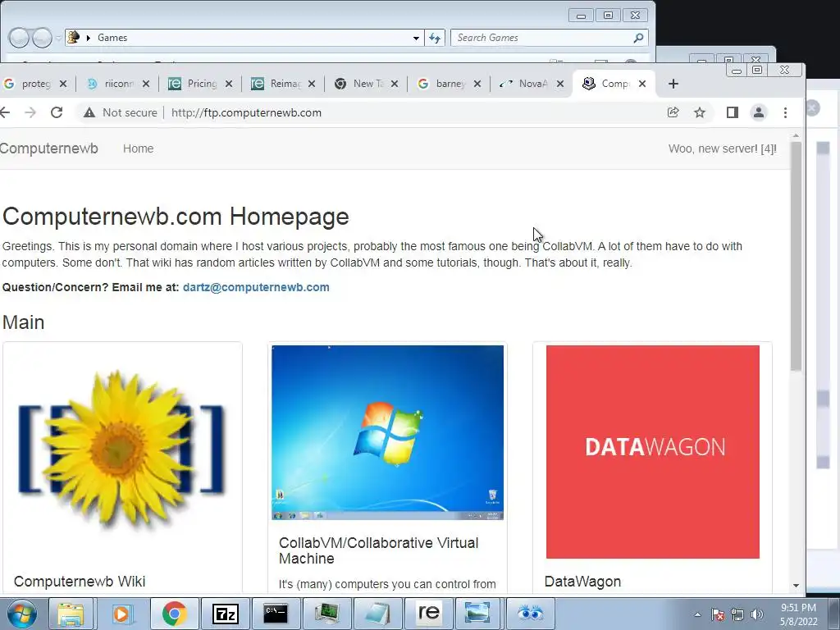Email dartz@computernewb.com link
The height and width of the screenshot is (630, 840).
point(256,287)
